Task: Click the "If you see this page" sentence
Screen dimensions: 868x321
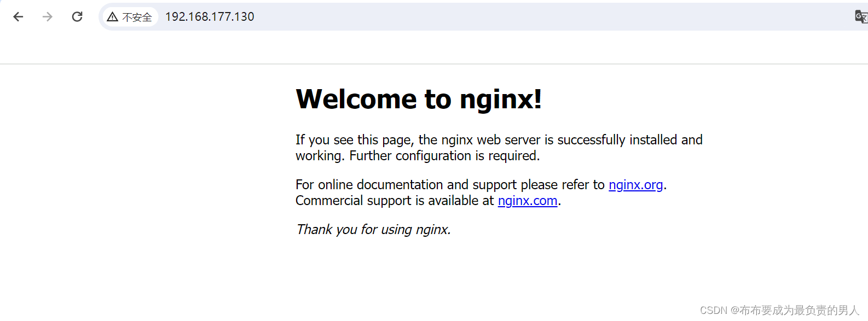Action: [x=354, y=140]
